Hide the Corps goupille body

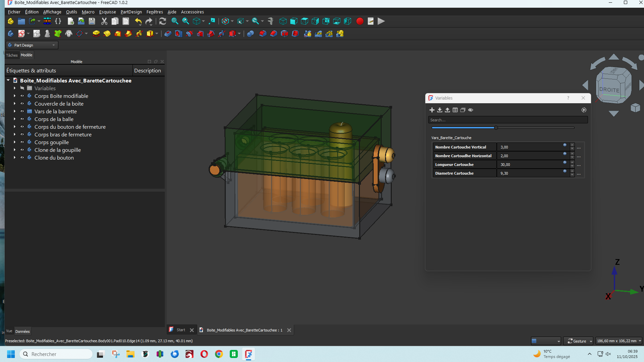tap(22, 142)
